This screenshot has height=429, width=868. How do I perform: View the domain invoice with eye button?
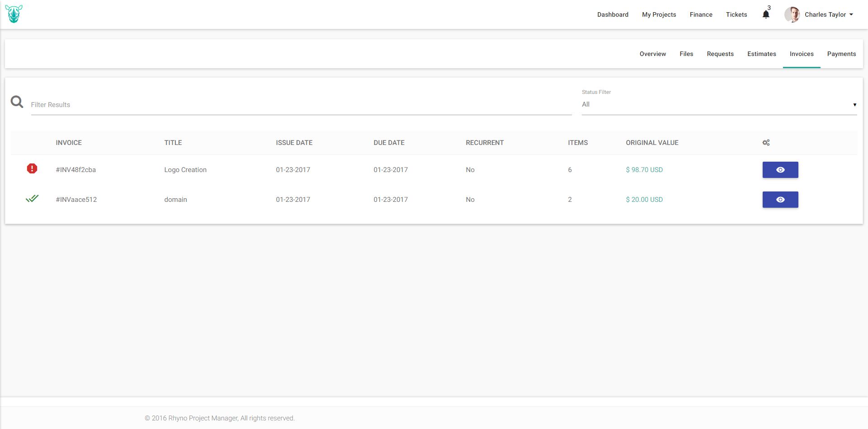tap(780, 200)
